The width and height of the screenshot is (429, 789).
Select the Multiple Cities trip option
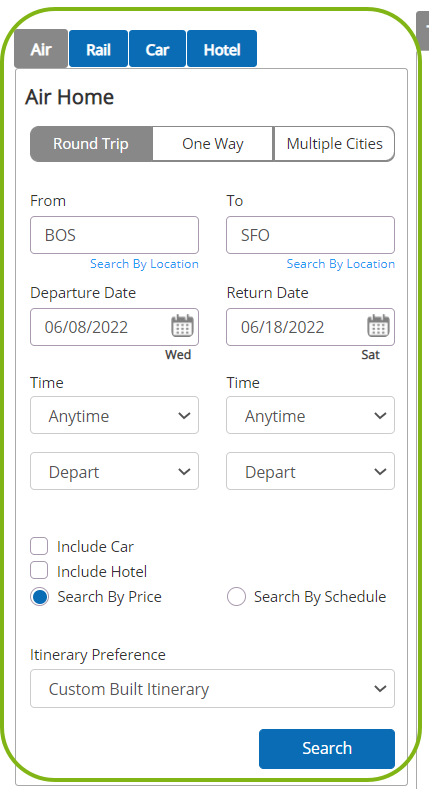pos(334,144)
